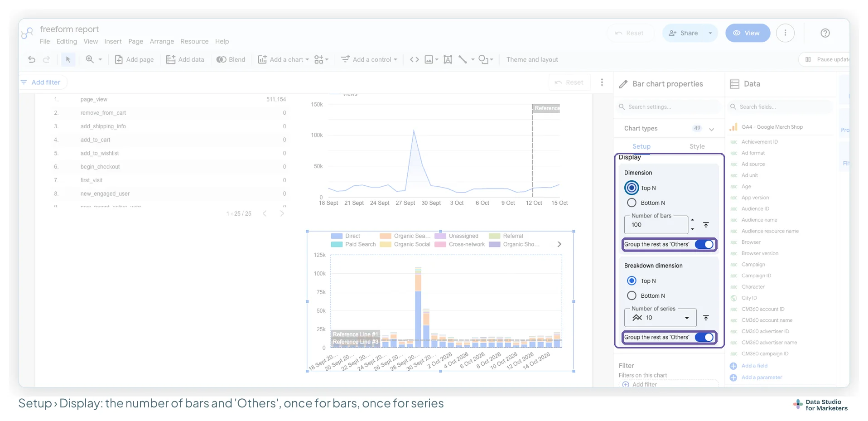
Task: Select the text box tool
Action: tap(448, 59)
